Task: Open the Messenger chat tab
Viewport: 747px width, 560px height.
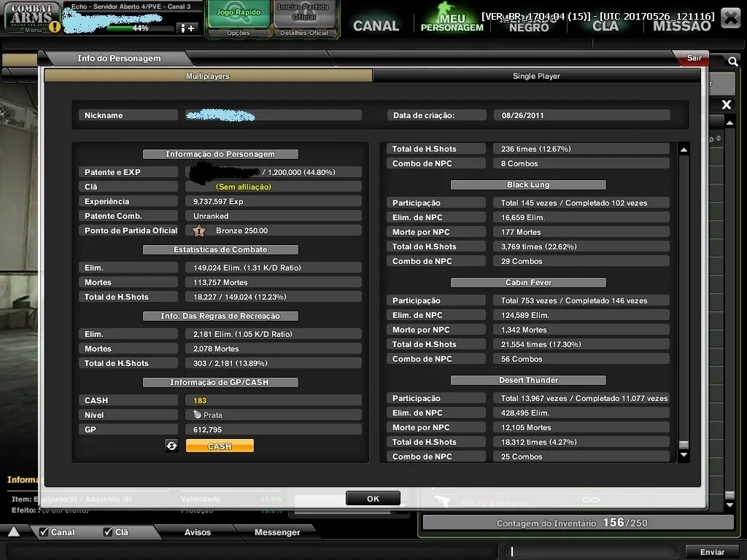Action: (276, 532)
